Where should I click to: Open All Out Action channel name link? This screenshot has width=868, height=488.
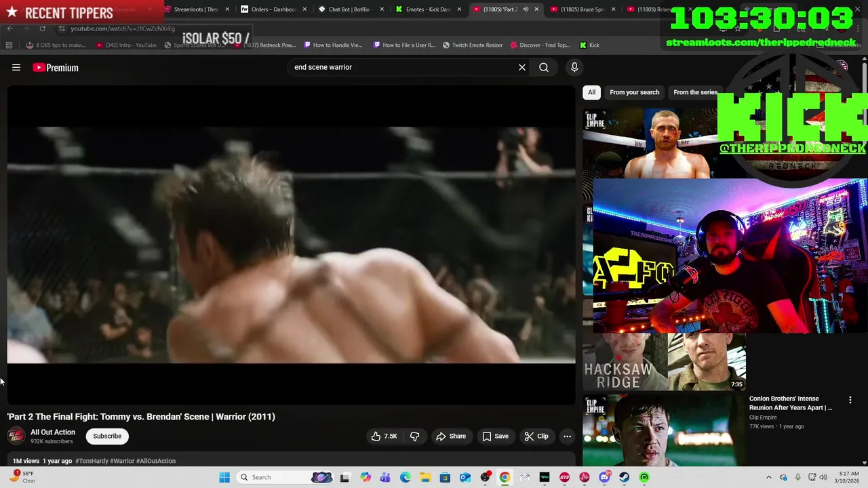tap(53, 432)
